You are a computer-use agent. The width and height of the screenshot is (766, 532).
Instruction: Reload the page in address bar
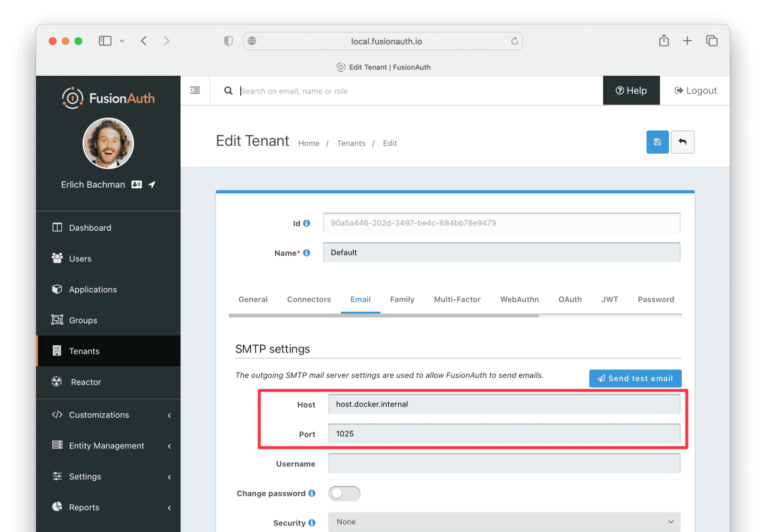pyautogui.click(x=514, y=41)
